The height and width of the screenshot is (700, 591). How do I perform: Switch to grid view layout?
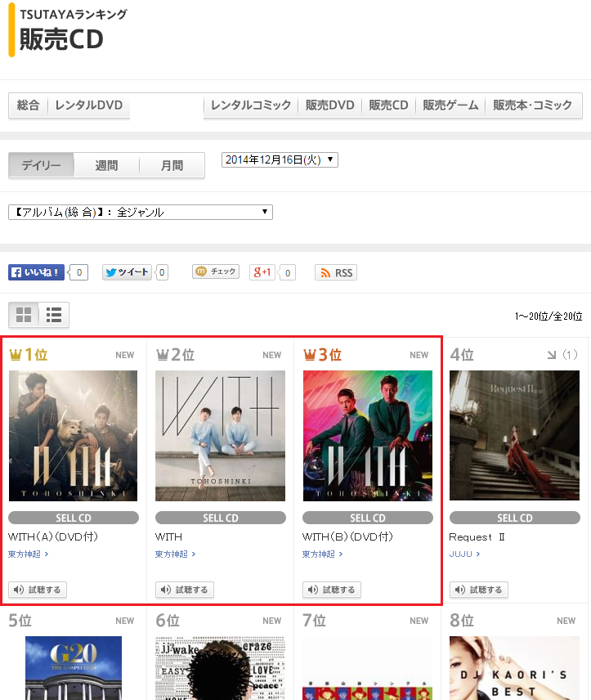(x=24, y=315)
